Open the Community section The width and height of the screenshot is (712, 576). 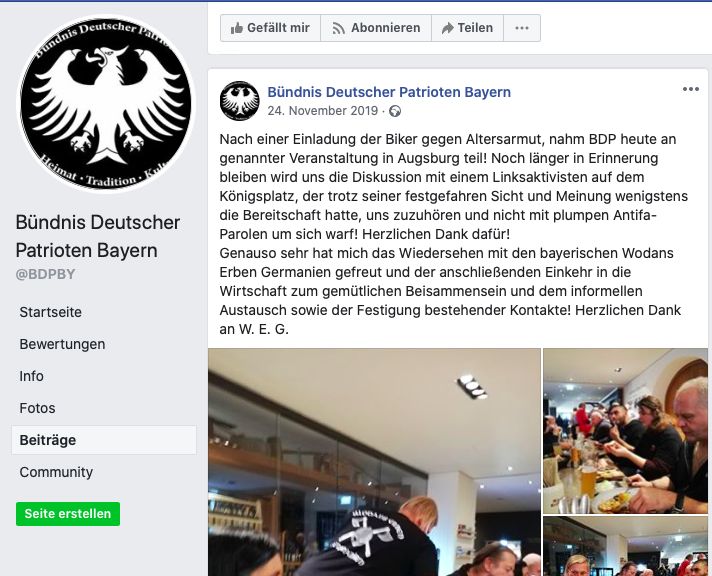(56, 472)
